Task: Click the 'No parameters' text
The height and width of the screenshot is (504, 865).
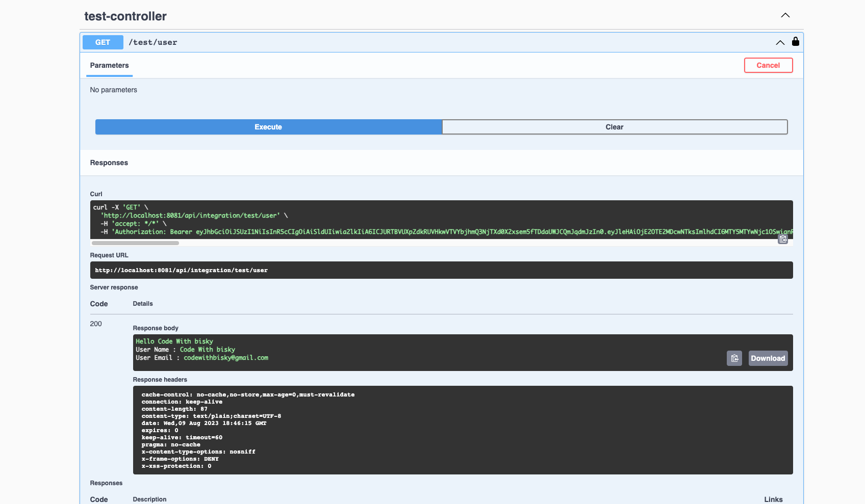Action: click(x=113, y=90)
